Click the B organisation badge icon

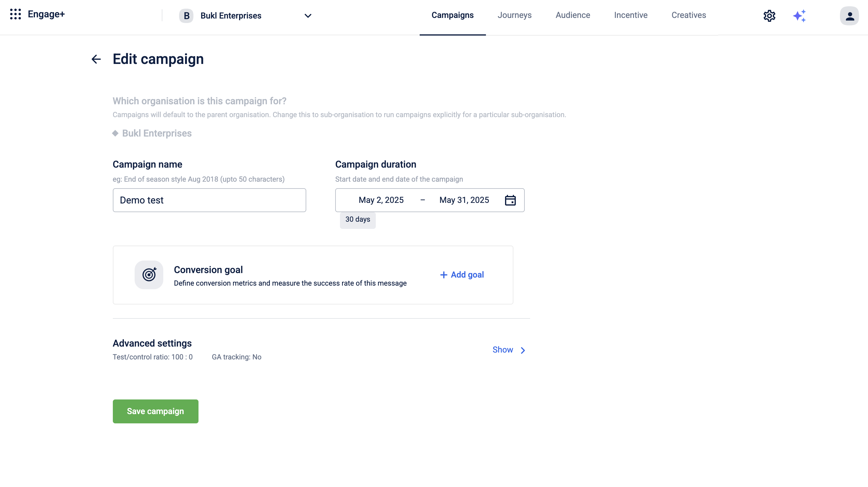click(x=186, y=16)
